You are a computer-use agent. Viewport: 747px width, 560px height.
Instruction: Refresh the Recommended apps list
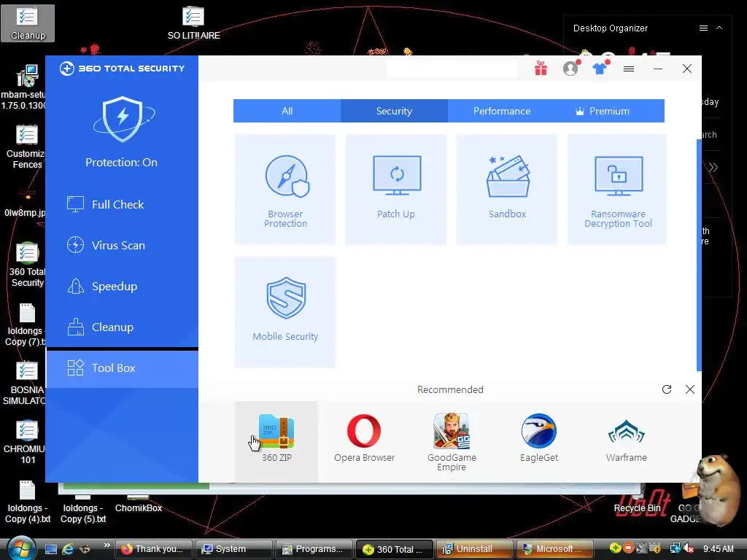point(667,389)
